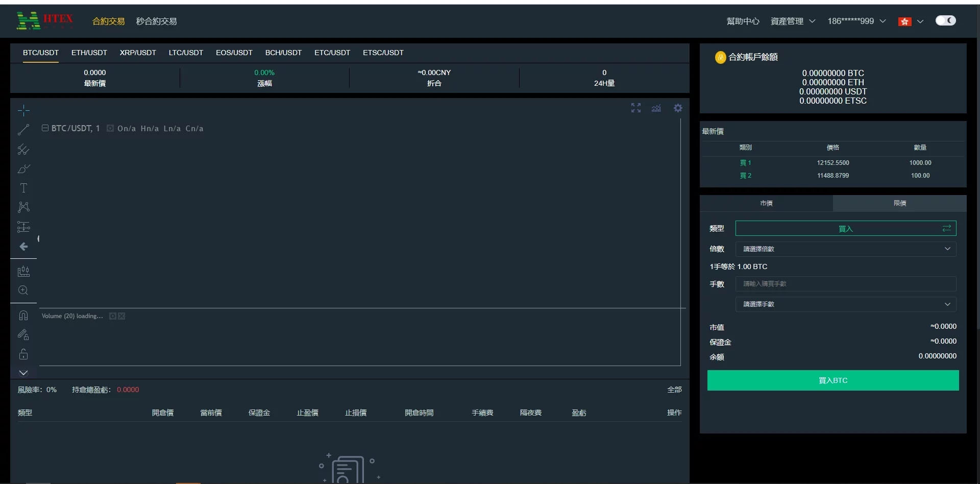Switch to the 限價 limit order tab

click(x=899, y=203)
